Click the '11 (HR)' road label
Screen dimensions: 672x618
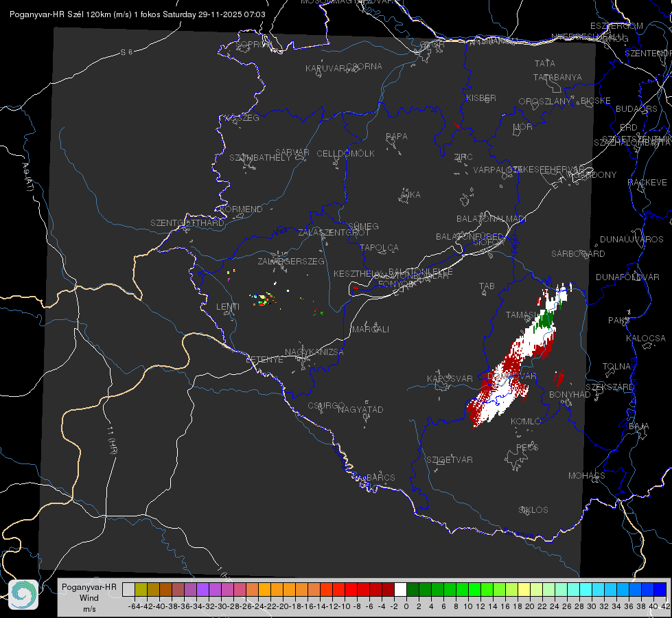[111, 440]
